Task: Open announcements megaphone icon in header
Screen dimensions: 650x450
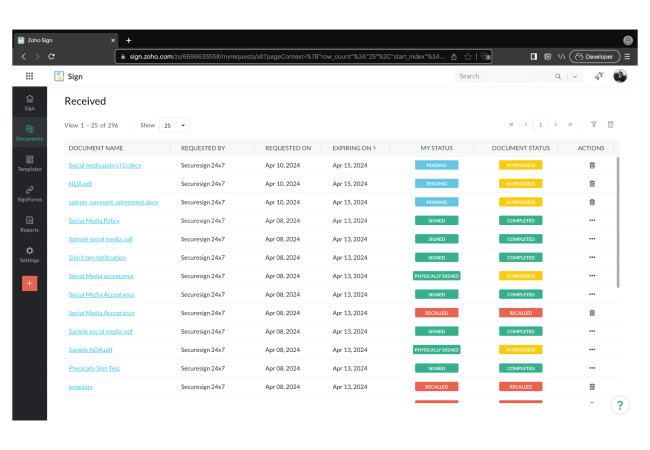Action: click(598, 76)
